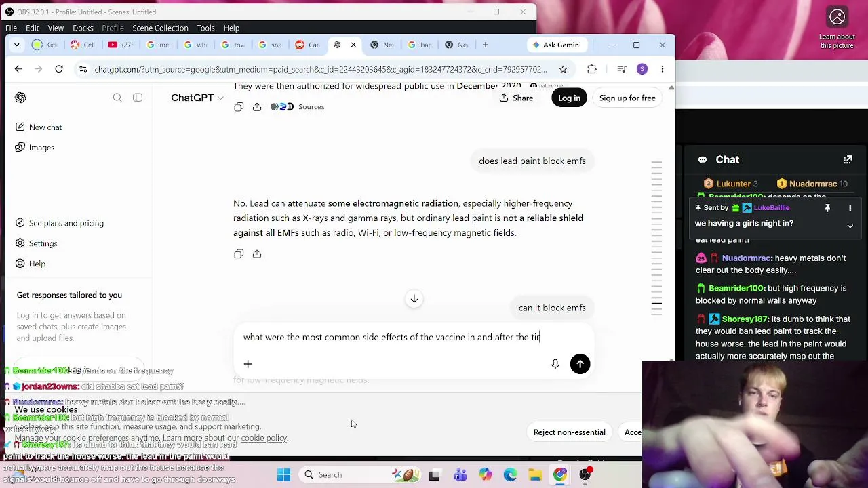868x488 pixels.
Task: Copy the lead paint EMF answer
Action: (239, 253)
